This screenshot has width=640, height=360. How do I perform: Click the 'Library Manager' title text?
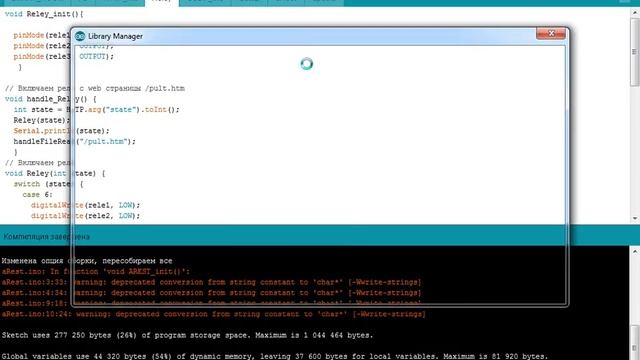tap(116, 36)
